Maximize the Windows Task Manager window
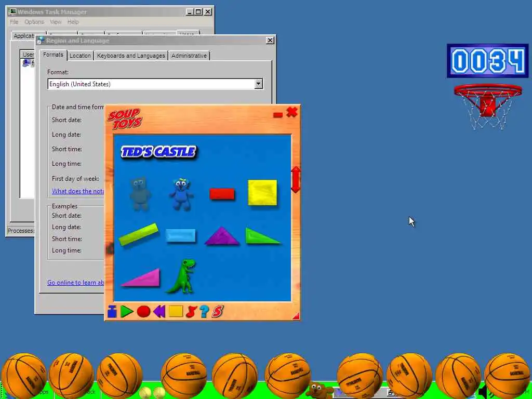Viewport: 532px width, 399px height. coord(198,12)
